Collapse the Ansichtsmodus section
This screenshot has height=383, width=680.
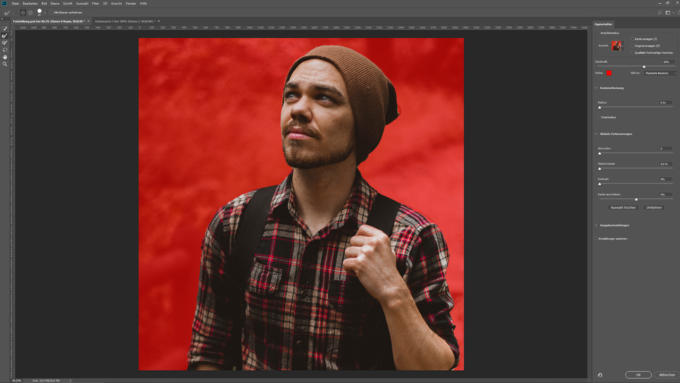pos(597,33)
